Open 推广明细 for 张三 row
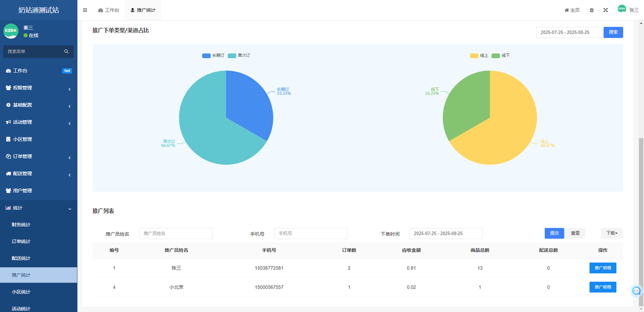 (603, 268)
